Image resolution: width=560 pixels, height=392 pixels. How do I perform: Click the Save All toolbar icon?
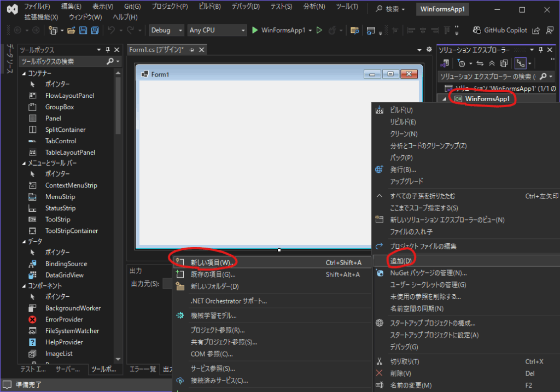click(95, 30)
